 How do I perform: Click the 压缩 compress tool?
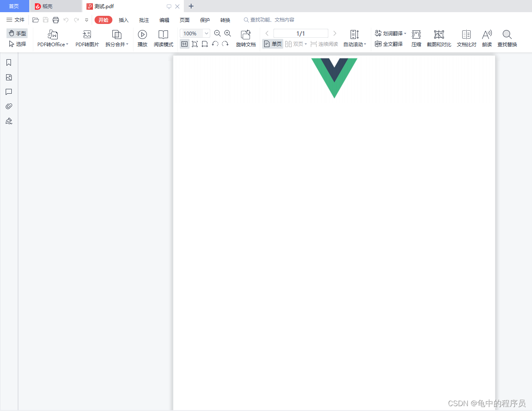click(416, 39)
